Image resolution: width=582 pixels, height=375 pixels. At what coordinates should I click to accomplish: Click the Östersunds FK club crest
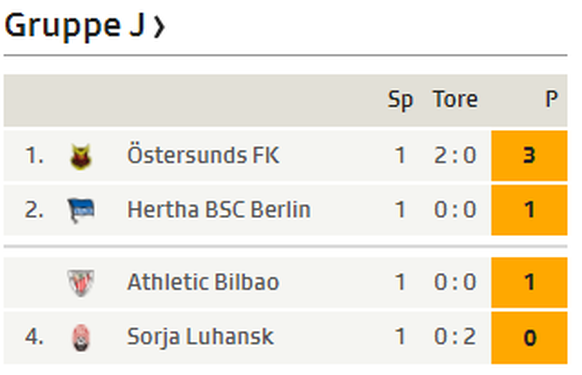81,156
